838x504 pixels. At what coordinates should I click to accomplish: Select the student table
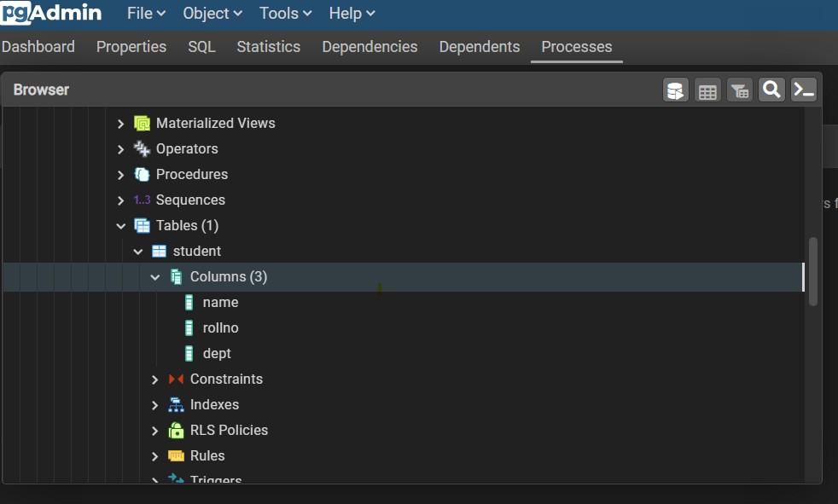point(196,251)
